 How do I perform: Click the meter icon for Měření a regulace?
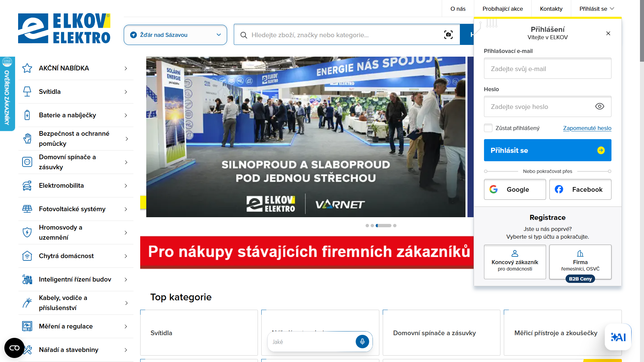click(x=27, y=326)
